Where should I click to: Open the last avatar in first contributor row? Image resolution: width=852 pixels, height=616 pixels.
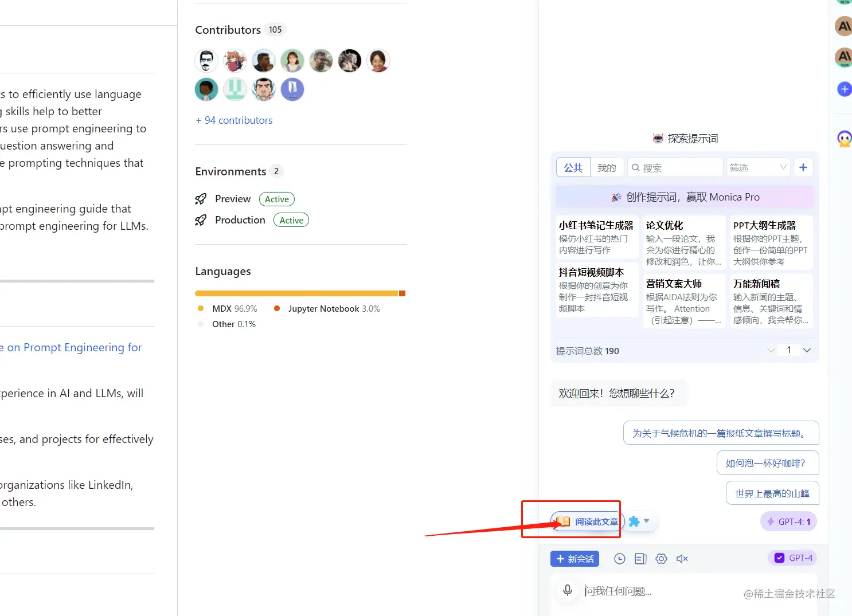point(378,61)
